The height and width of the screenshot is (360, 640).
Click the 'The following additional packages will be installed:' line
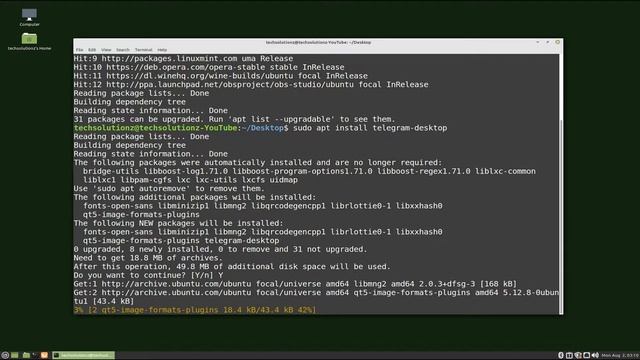(x=195, y=197)
